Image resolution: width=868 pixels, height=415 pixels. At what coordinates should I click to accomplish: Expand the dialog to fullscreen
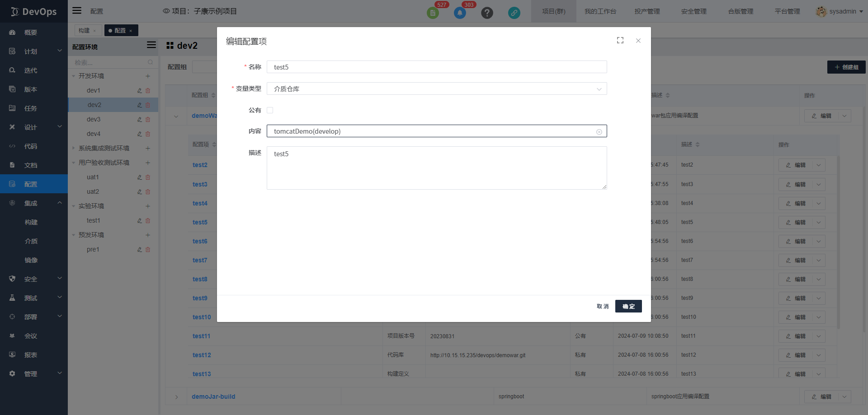[620, 41]
